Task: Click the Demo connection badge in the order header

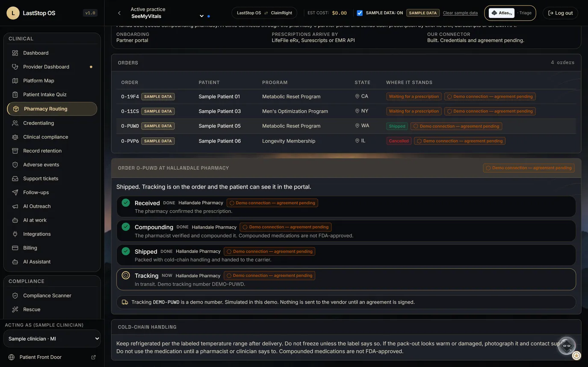Action: point(529,168)
